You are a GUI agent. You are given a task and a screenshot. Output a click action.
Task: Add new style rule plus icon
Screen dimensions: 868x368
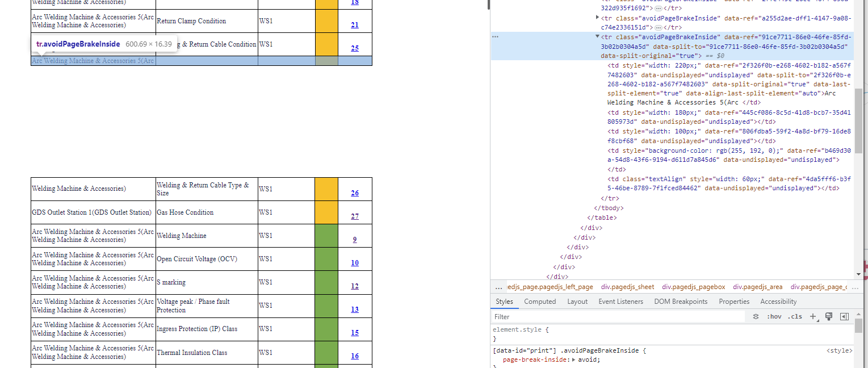coord(814,317)
